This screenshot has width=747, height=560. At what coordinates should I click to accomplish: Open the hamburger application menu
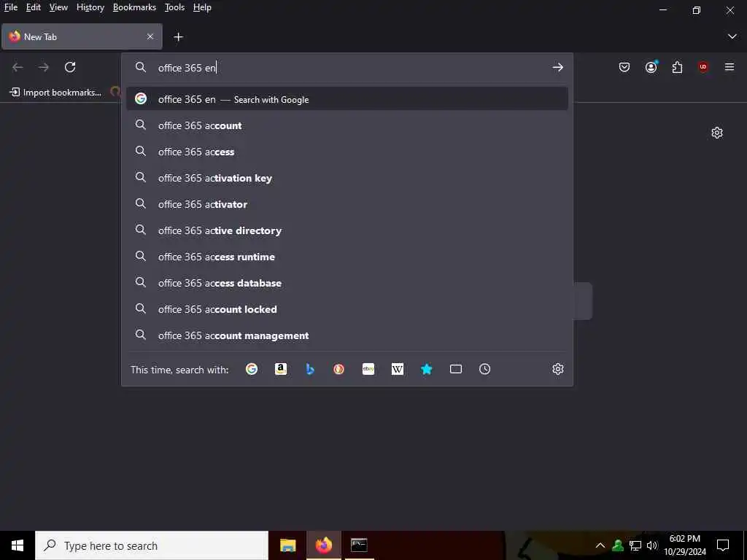pyautogui.click(x=729, y=67)
